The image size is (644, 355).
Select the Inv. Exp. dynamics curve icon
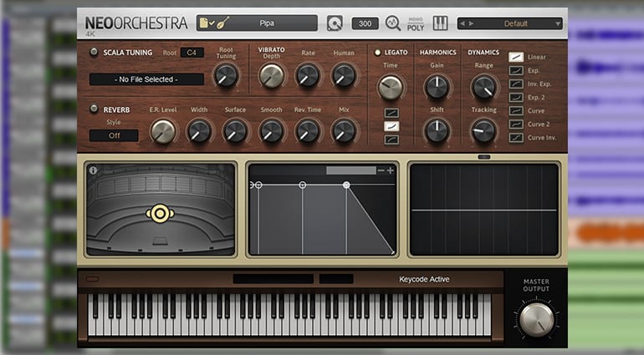click(516, 84)
